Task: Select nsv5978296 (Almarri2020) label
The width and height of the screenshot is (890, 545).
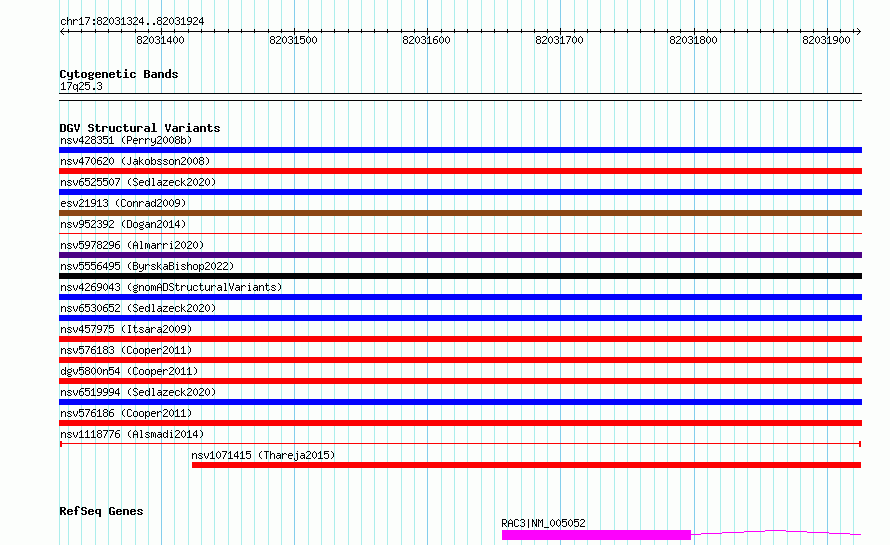Action: [x=132, y=245]
